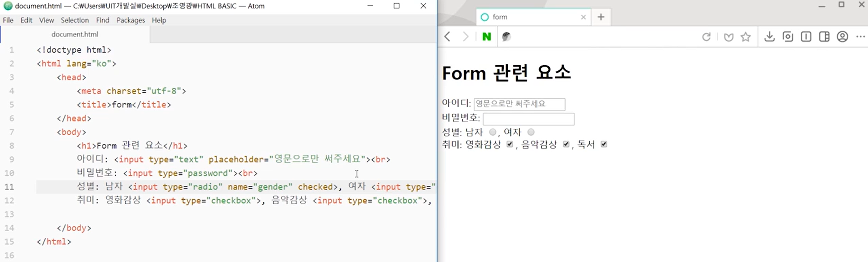Click the Naver home N icon
Image resolution: width=868 pixels, height=262 pixels.
tap(487, 36)
